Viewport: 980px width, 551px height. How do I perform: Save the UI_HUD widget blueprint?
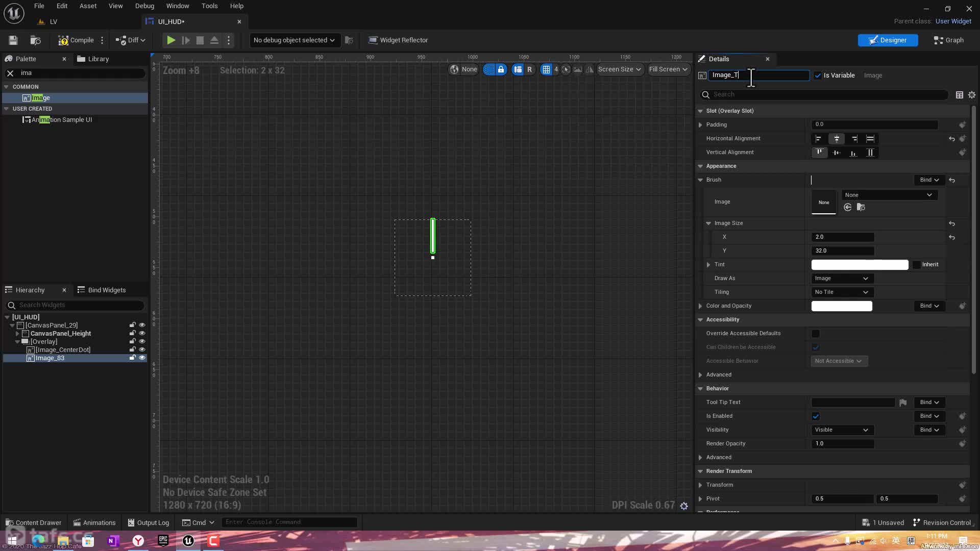pos(13,40)
